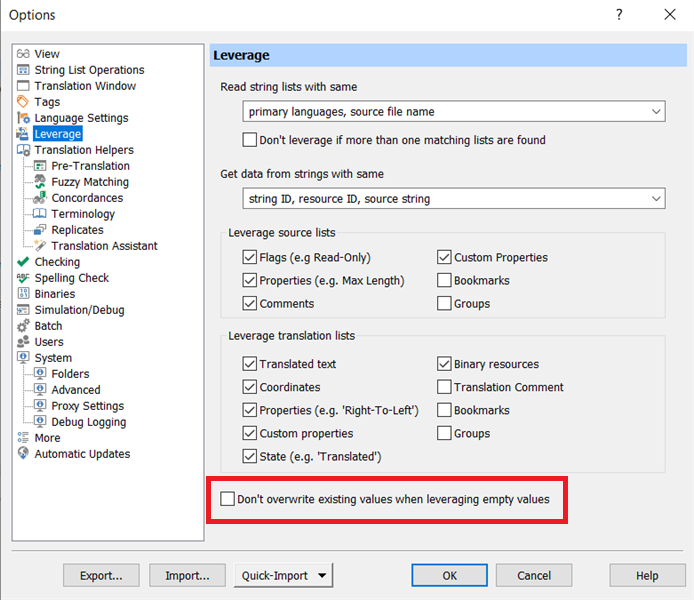Click the Pre-Translation icon

40,166
